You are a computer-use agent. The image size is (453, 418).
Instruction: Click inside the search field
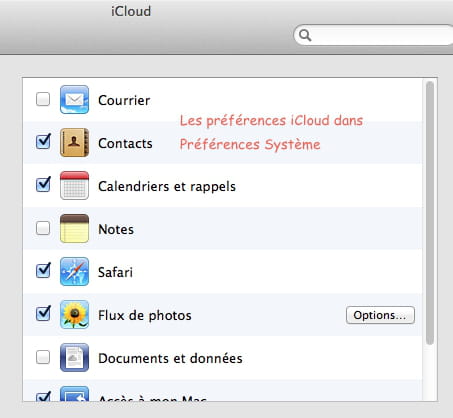point(373,35)
